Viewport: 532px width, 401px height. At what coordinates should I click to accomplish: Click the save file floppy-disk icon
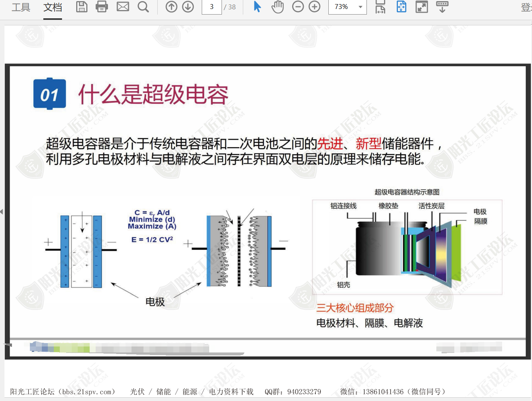[x=82, y=7]
